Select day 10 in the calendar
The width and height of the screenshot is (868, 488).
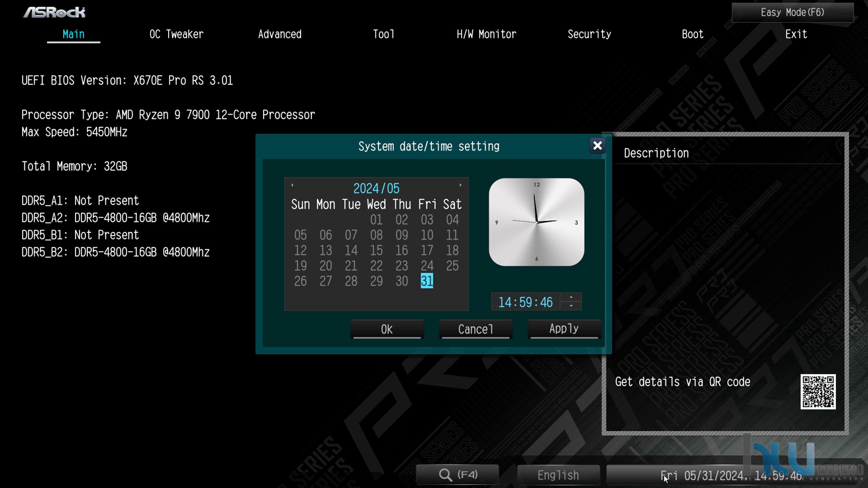[x=427, y=235]
